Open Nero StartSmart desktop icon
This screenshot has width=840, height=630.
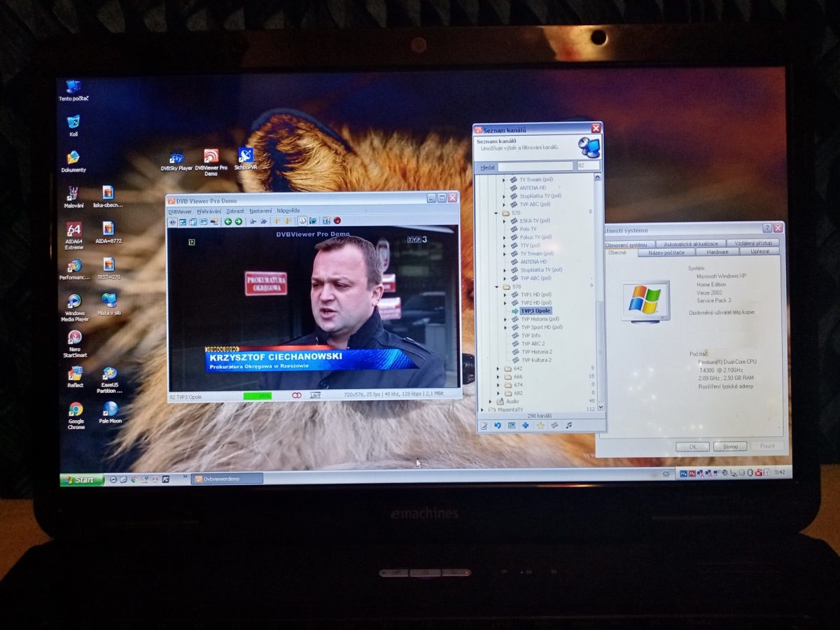[x=75, y=343]
